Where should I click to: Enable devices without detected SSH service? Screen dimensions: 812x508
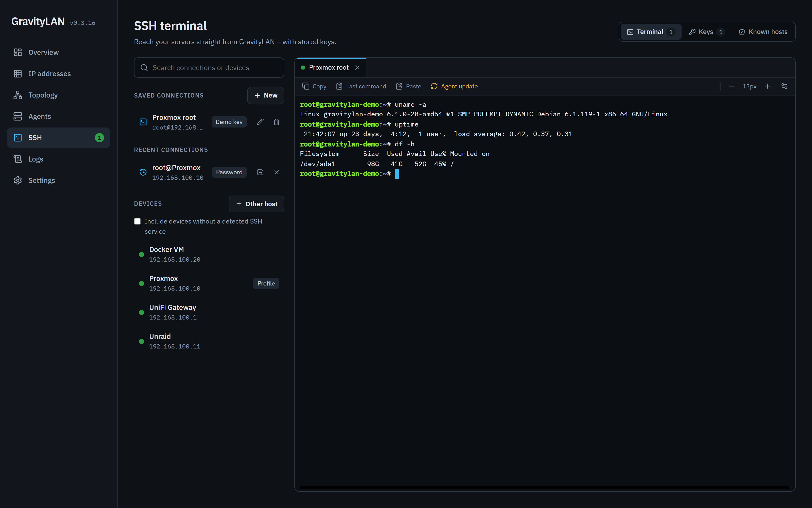(137, 221)
